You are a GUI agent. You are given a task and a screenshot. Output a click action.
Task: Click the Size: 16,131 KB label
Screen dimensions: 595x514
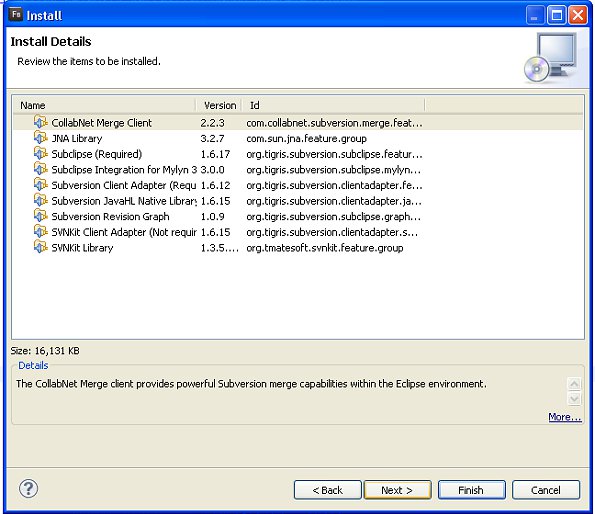pos(45,351)
